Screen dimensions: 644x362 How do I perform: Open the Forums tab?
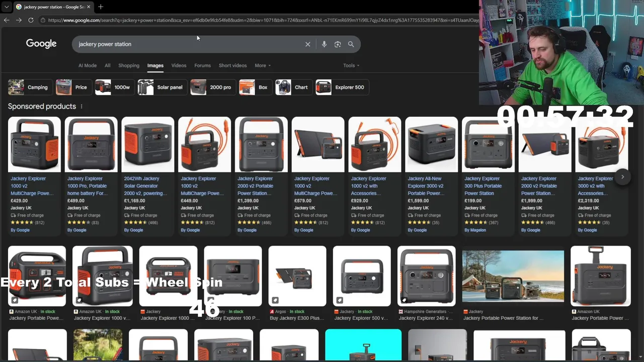[x=202, y=65]
